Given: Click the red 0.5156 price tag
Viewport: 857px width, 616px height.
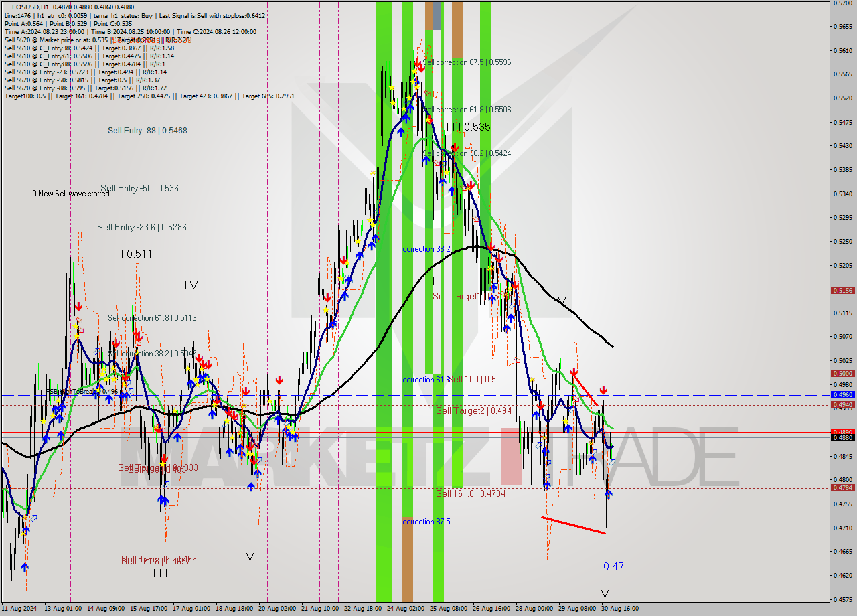Looking at the screenshot, I should coord(842,291).
